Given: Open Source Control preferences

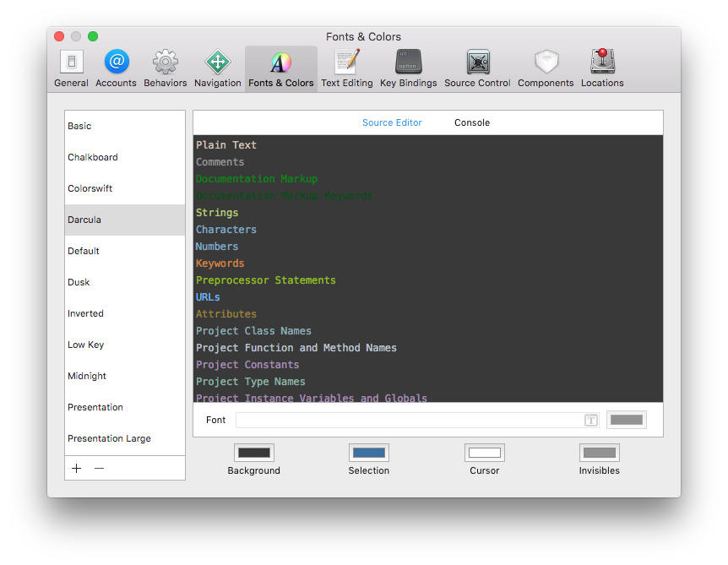Looking at the screenshot, I should [477, 68].
